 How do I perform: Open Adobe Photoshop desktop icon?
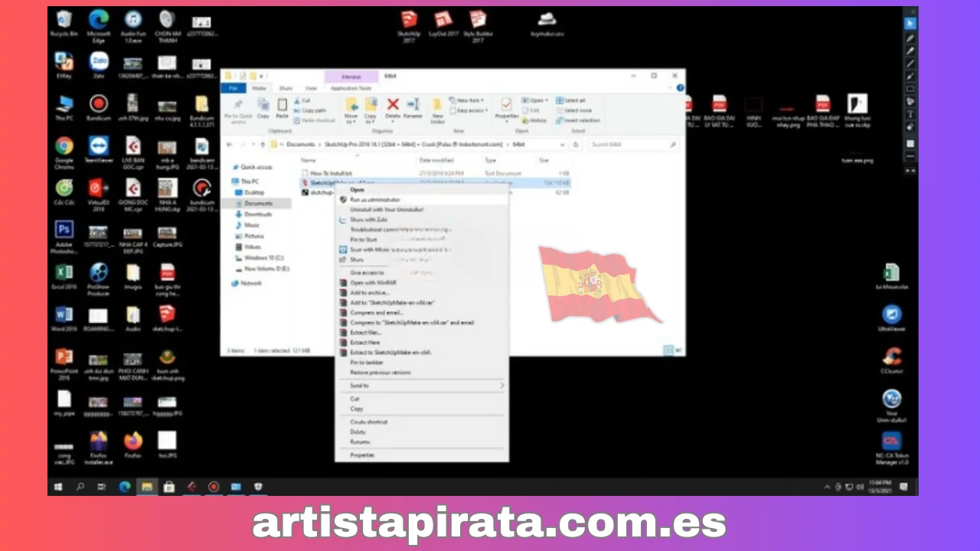(x=64, y=237)
